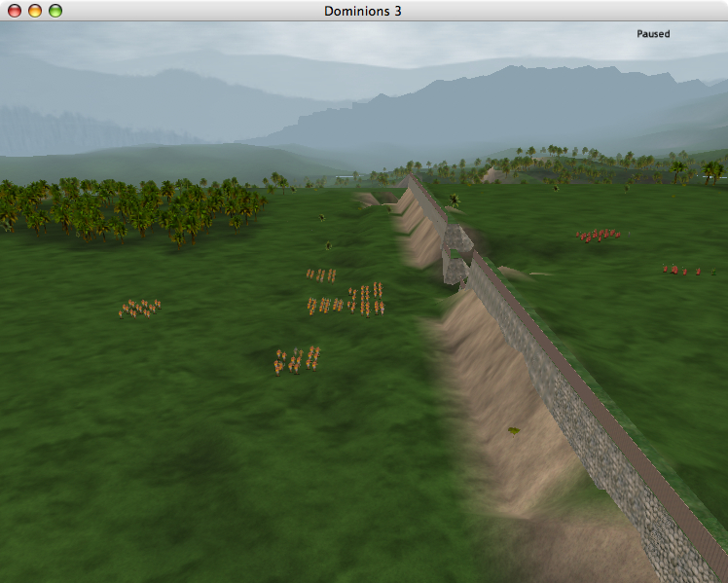Zoom the window with the green button
Viewport: 728px width, 583px height.
(55, 11)
